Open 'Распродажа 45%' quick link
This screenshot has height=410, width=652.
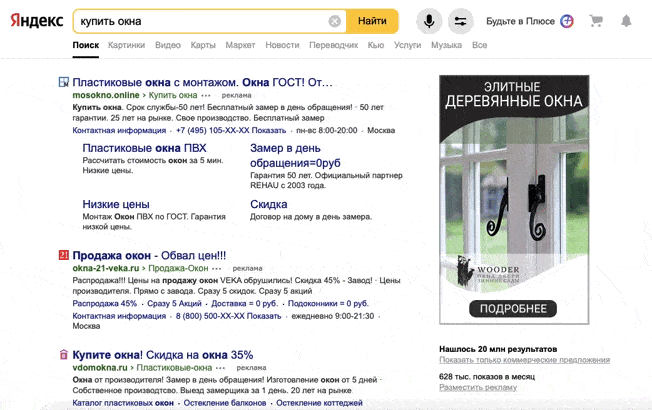coord(104,304)
